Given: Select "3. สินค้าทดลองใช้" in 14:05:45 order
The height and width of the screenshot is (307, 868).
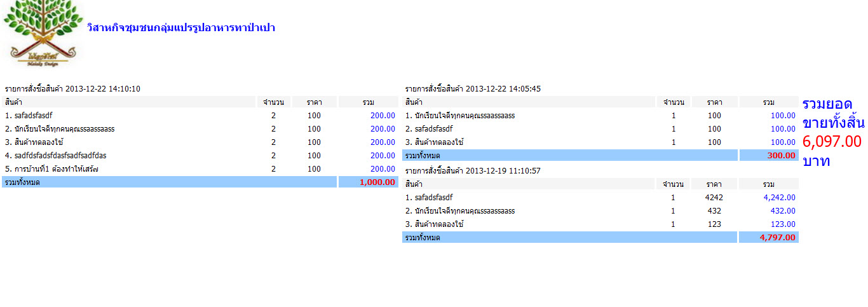Looking at the screenshot, I should 435,142.
